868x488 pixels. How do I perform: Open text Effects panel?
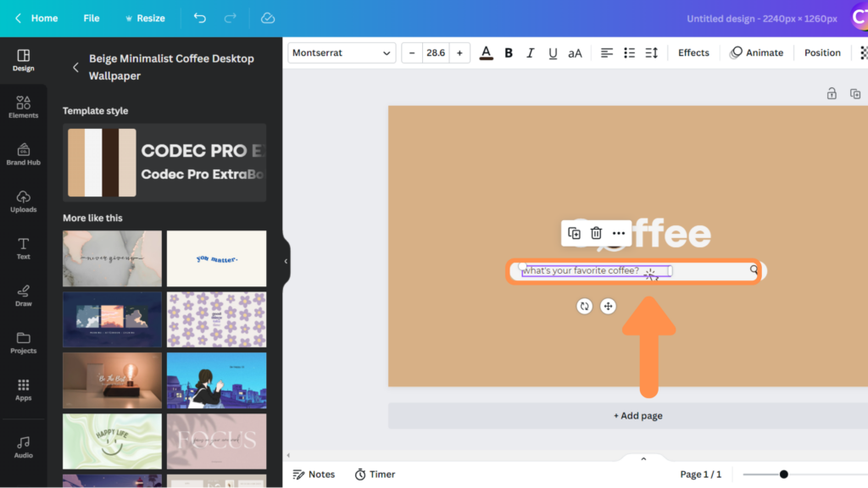point(693,53)
